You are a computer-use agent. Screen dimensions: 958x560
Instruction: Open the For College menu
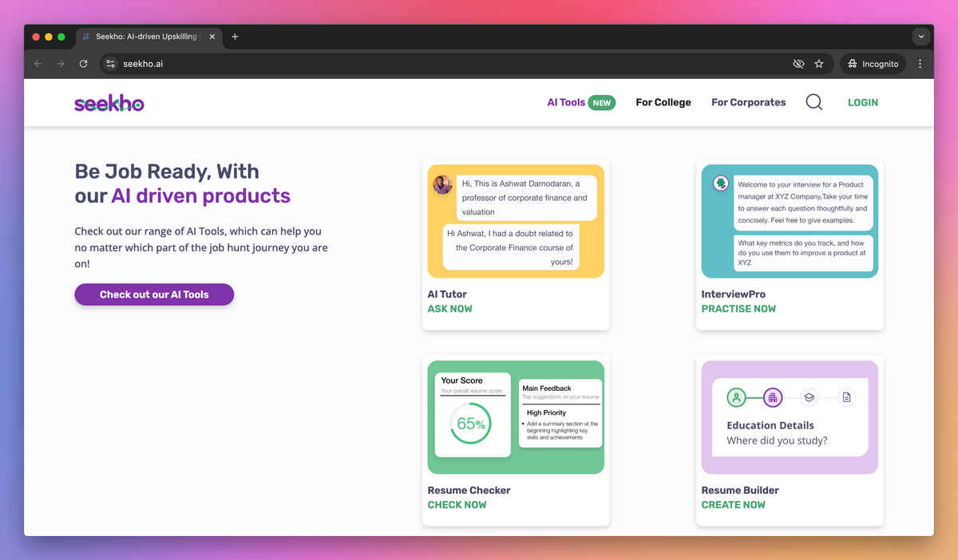[663, 102]
